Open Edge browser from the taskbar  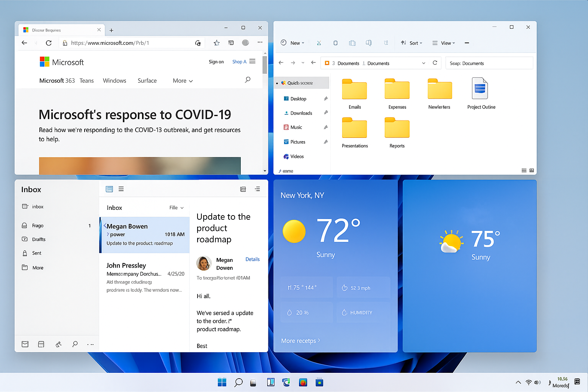[x=286, y=382]
